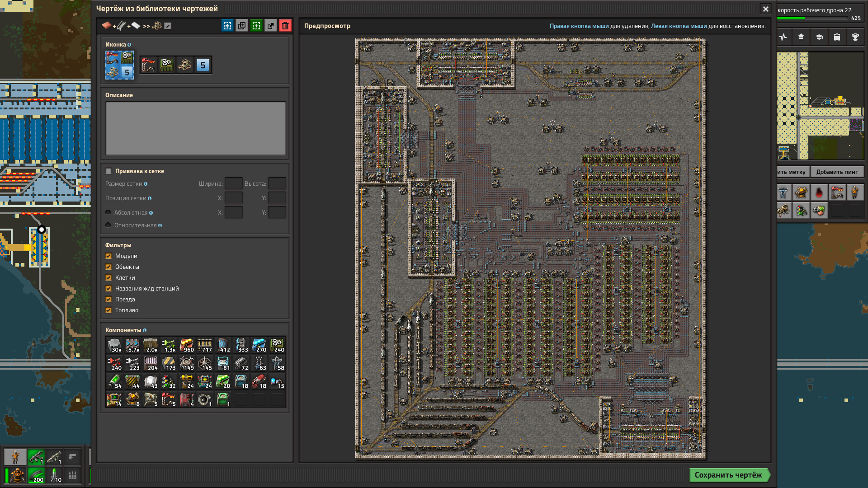868x488 pixels.
Task: Click into the Описание text area
Action: tap(196, 128)
